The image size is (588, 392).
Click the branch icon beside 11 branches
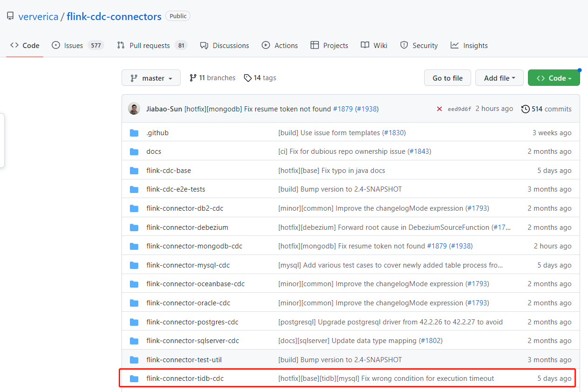coord(193,78)
